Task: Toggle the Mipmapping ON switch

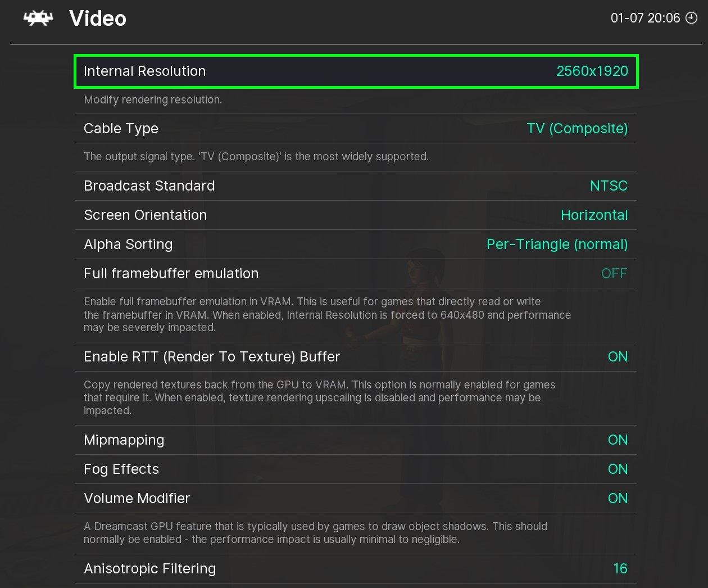Action: tap(618, 440)
